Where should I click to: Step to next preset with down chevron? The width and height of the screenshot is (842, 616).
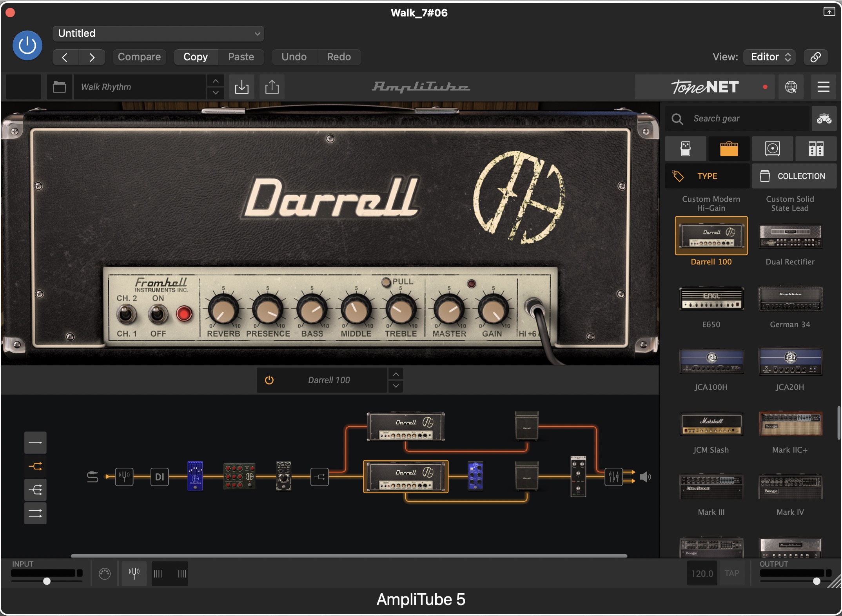(216, 93)
